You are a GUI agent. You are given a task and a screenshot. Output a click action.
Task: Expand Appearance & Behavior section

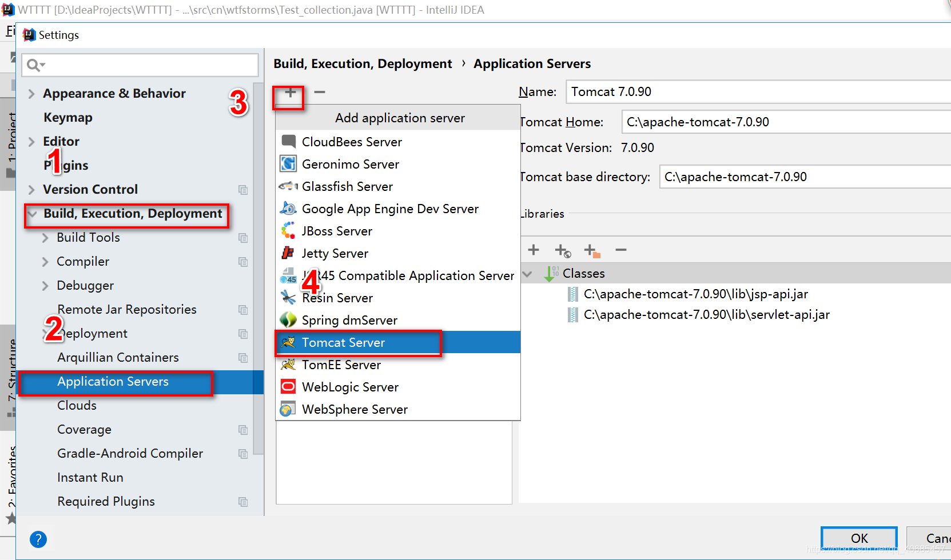(31, 94)
